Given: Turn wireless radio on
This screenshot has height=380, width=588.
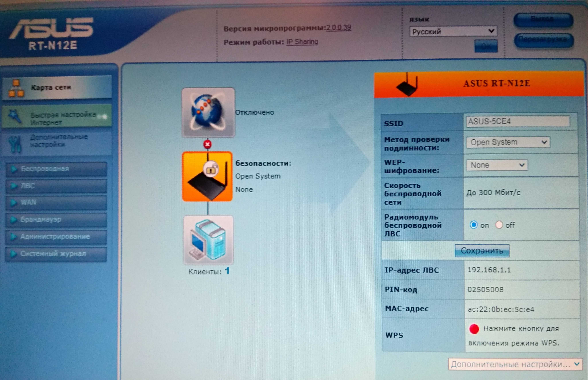Looking at the screenshot, I should pos(473,225).
